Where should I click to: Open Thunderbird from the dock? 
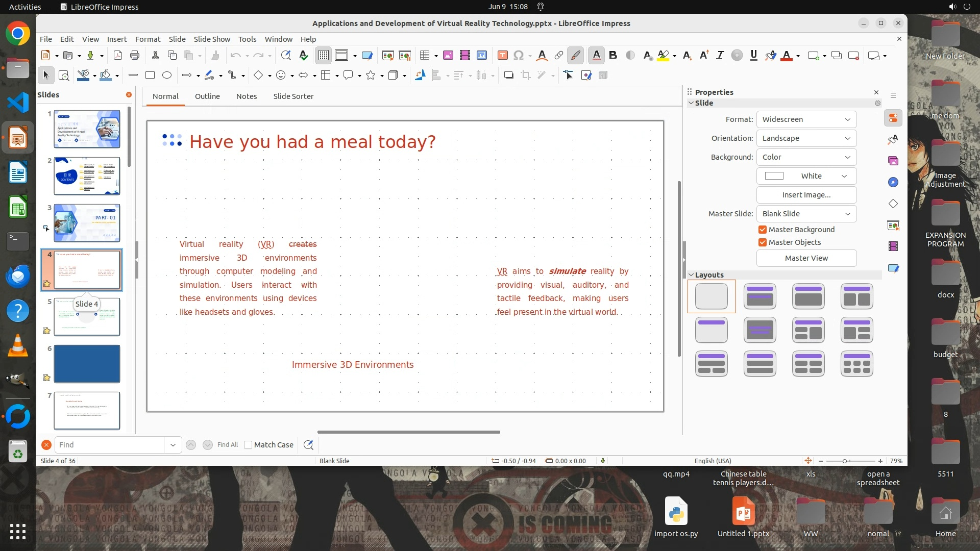(x=18, y=276)
